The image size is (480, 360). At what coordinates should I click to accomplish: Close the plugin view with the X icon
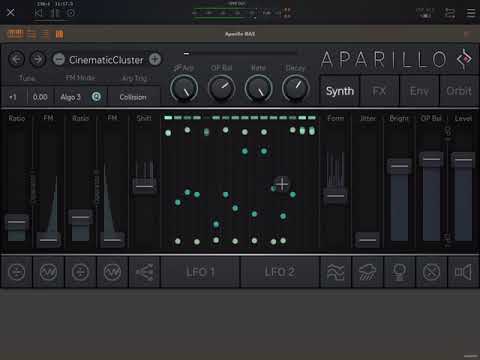click(x=11, y=13)
